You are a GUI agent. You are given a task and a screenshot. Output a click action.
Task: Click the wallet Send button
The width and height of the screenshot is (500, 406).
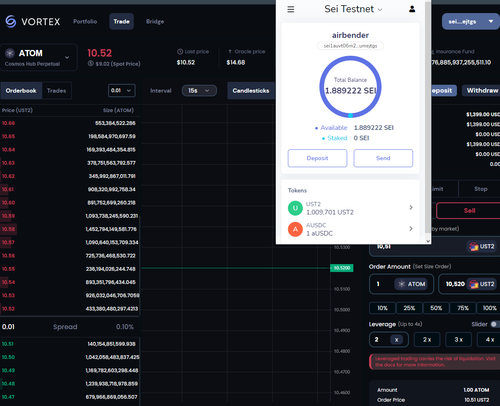[383, 158]
